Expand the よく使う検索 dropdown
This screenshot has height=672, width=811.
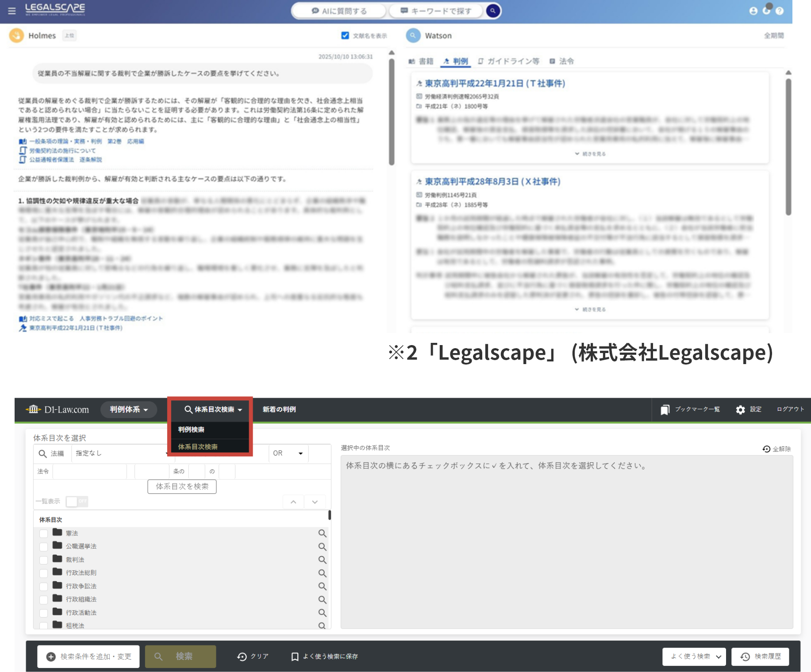[x=696, y=657]
